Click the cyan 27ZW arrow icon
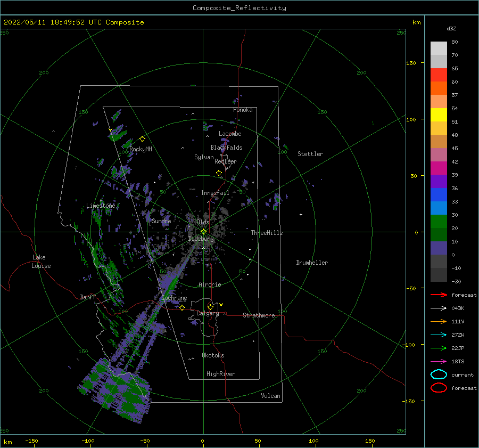This screenshot has width=479, height=448. (439, 335)
